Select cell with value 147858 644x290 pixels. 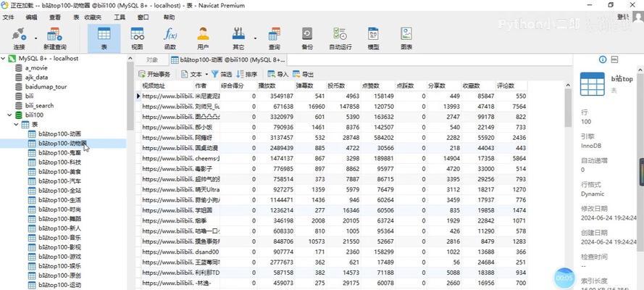pyautogui.click(x=343, y=107)
